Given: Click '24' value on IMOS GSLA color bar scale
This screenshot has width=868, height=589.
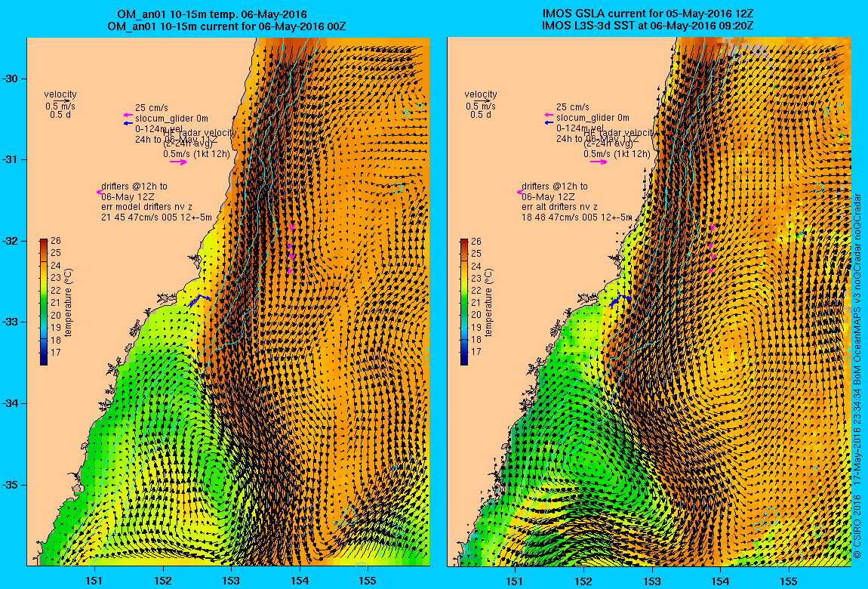Looking at the screenshot, I should point(476,267).
